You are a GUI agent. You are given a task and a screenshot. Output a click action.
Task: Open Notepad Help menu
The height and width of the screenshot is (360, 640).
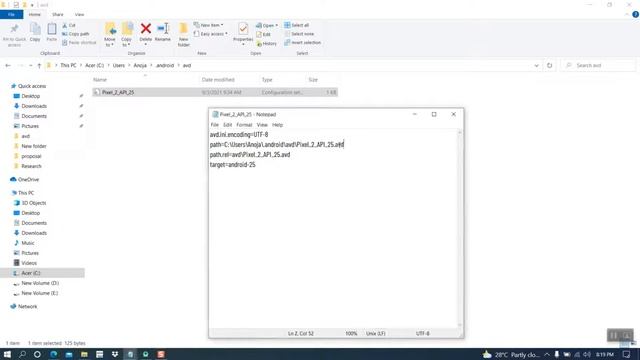278,125
